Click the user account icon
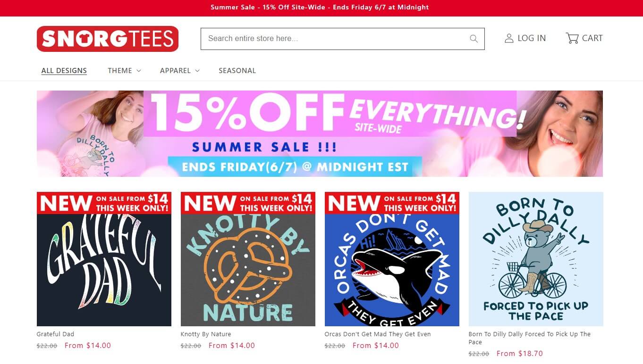The image size is (643, 364). [509, 38]
